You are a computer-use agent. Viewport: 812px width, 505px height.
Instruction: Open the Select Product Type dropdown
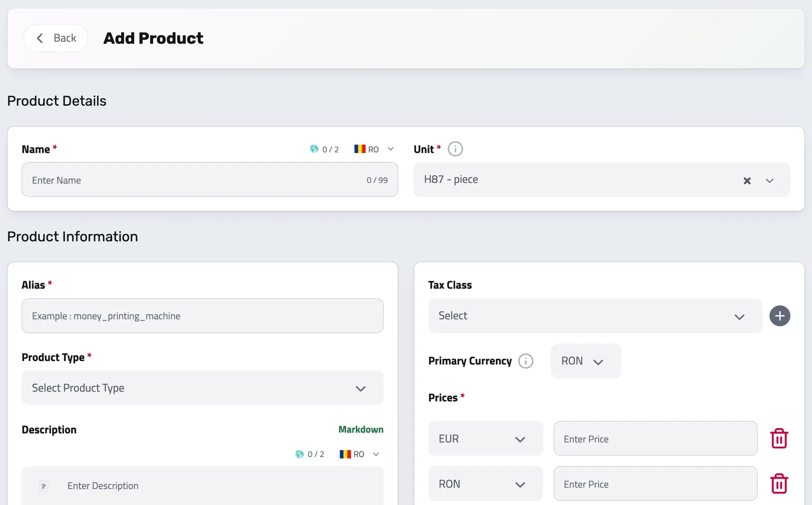(202, 388)
